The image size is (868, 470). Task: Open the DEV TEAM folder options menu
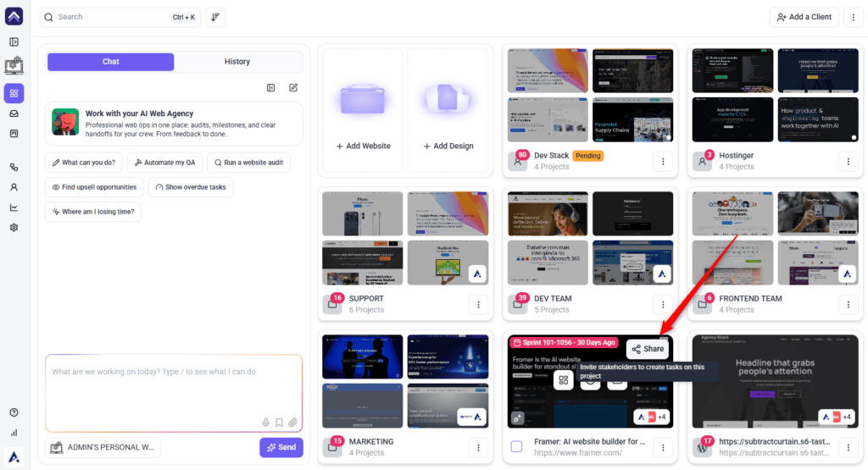[663, 304]
